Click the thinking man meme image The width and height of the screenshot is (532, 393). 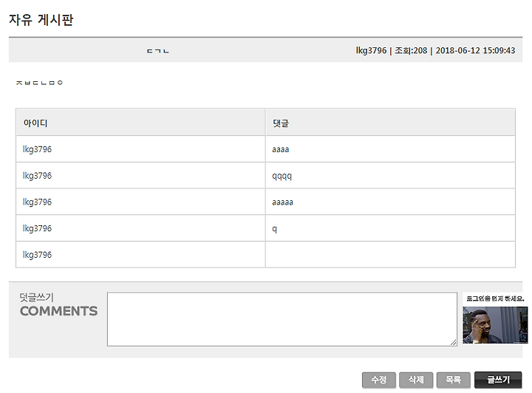tap(495, 325)
